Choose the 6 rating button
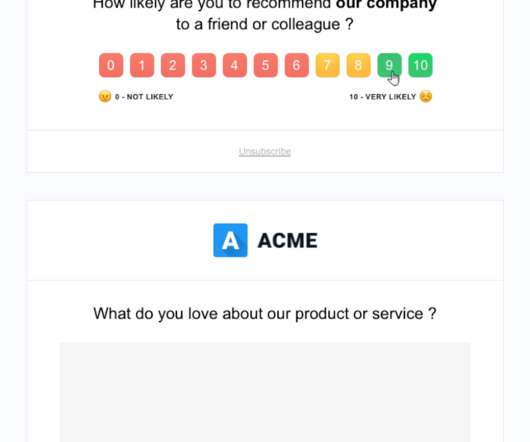The width and height of the screenshot is (530, 442). point(296,65)
